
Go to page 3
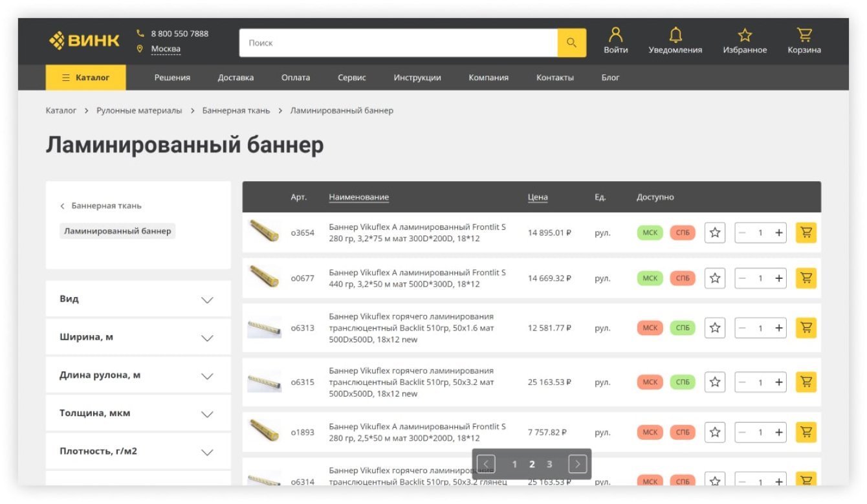point(549,464)
